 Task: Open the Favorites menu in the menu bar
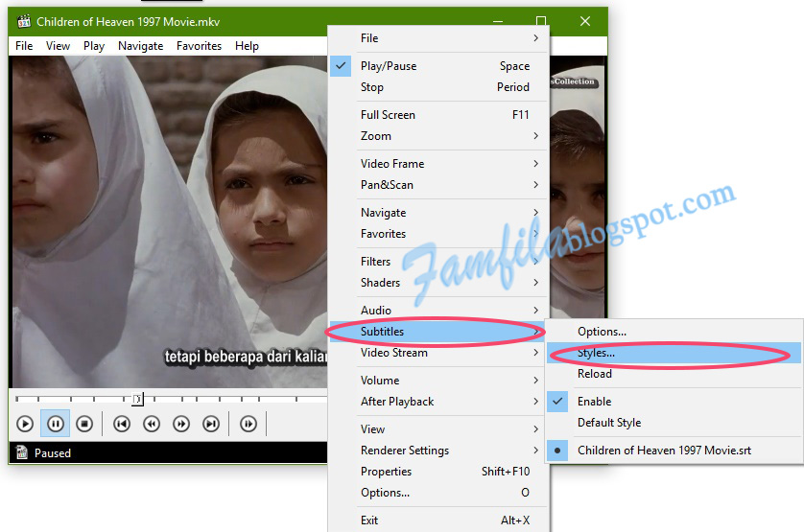pyautogui.click(x=199, y=46)
